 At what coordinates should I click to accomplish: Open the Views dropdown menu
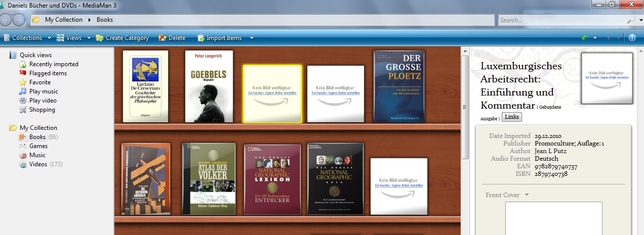89,38
